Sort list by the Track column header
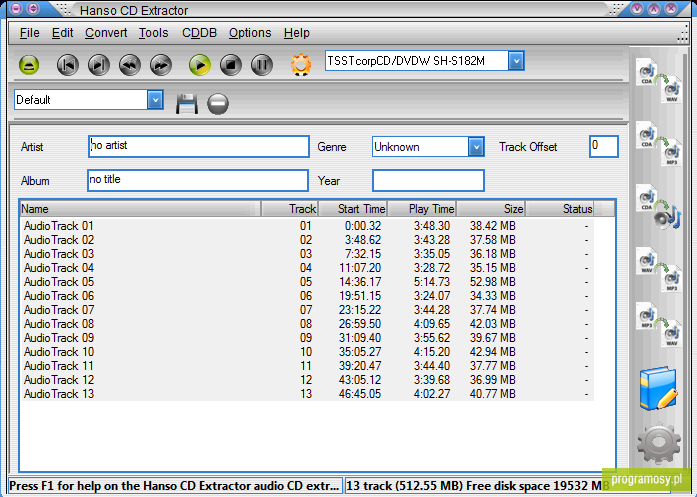The height and width of the screenshot is (497, 697). 290,208
